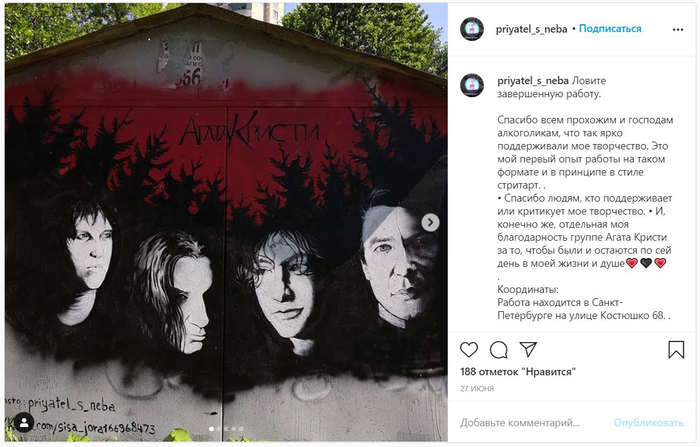
Task: Open the three-dot more options menu
Action: 678,29
